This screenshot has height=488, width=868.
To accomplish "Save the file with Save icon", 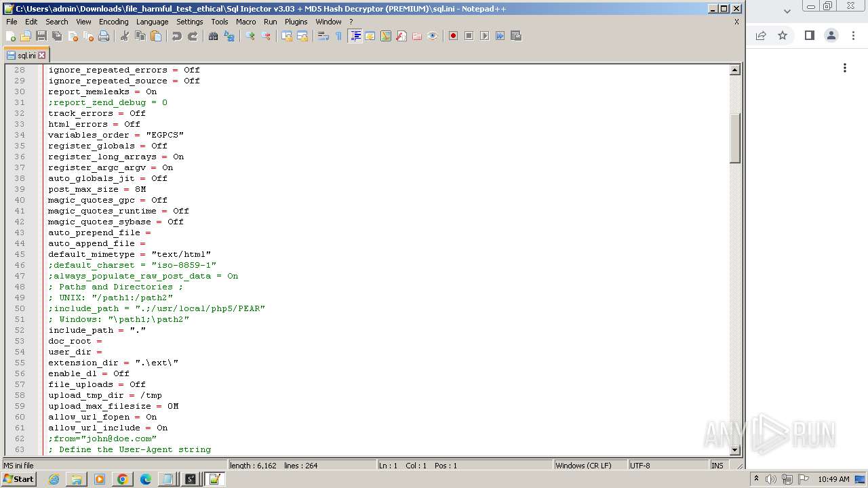I will pos(41,36).
